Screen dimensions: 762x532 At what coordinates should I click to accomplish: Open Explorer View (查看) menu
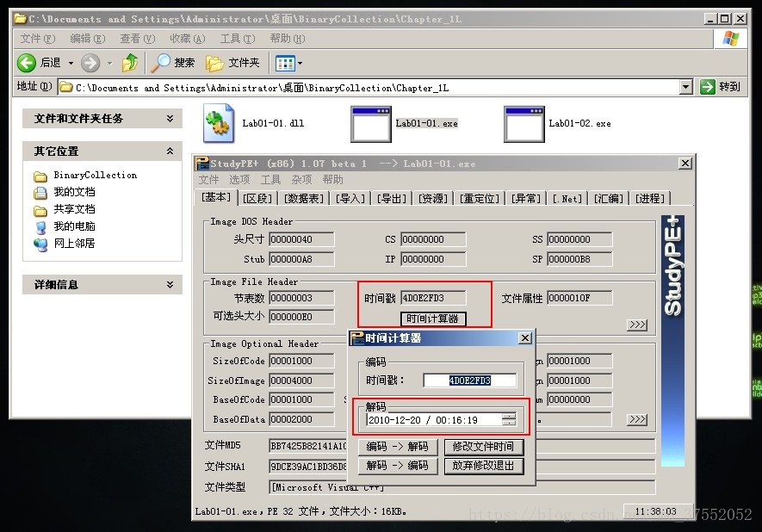[x=138, y=39]
